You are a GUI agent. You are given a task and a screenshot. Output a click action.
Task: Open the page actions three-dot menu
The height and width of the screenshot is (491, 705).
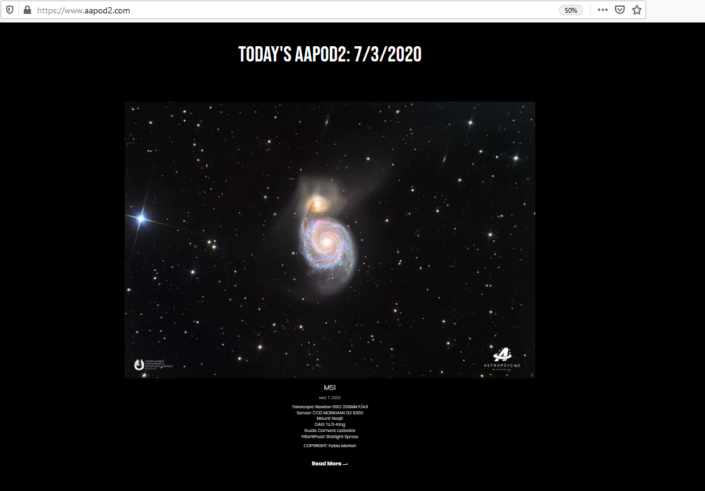point(602,10)
